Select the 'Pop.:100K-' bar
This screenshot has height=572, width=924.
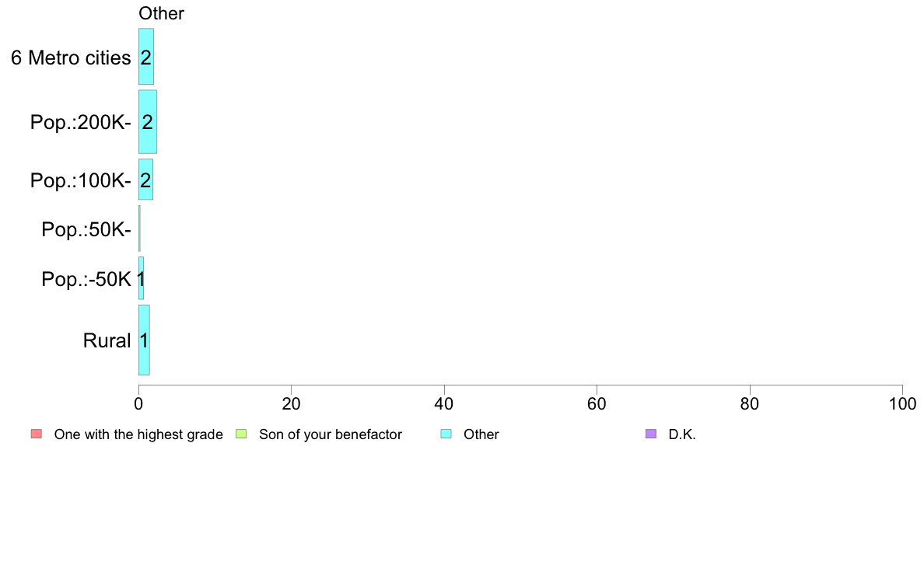click(x=145, y=180)
